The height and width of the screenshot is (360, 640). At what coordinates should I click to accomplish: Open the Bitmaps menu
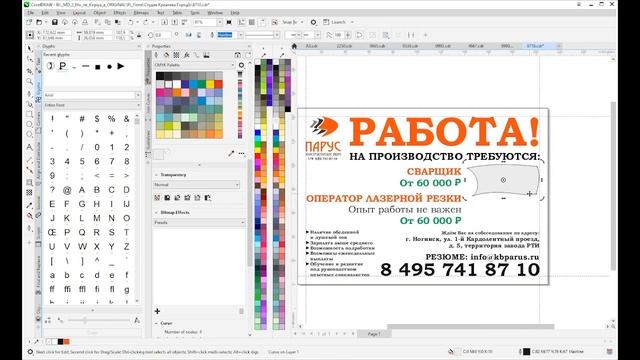pyautogui.click(x=141, y=13)
